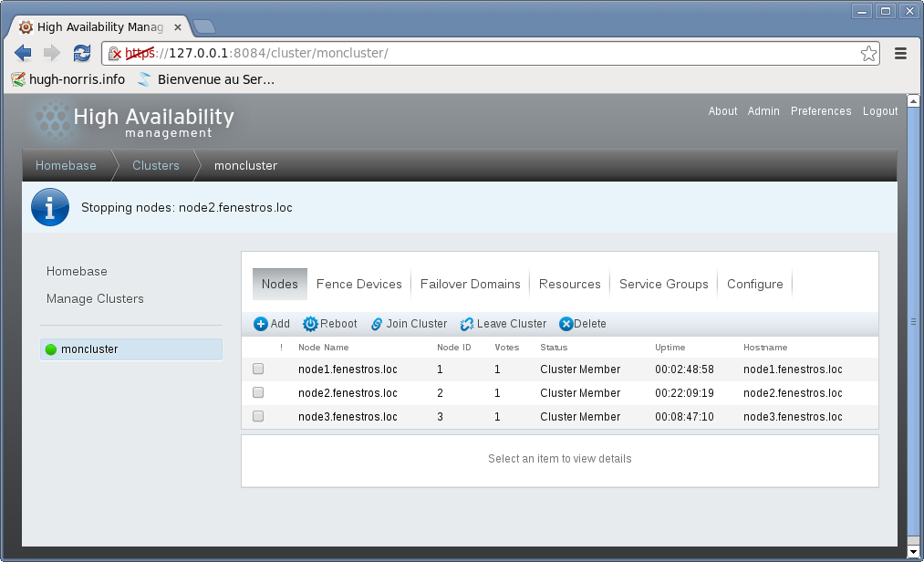Open the Failover Domains tab
Image resolution: width=924 pixels, height=562 pixels.
click(x=470, y=284)
